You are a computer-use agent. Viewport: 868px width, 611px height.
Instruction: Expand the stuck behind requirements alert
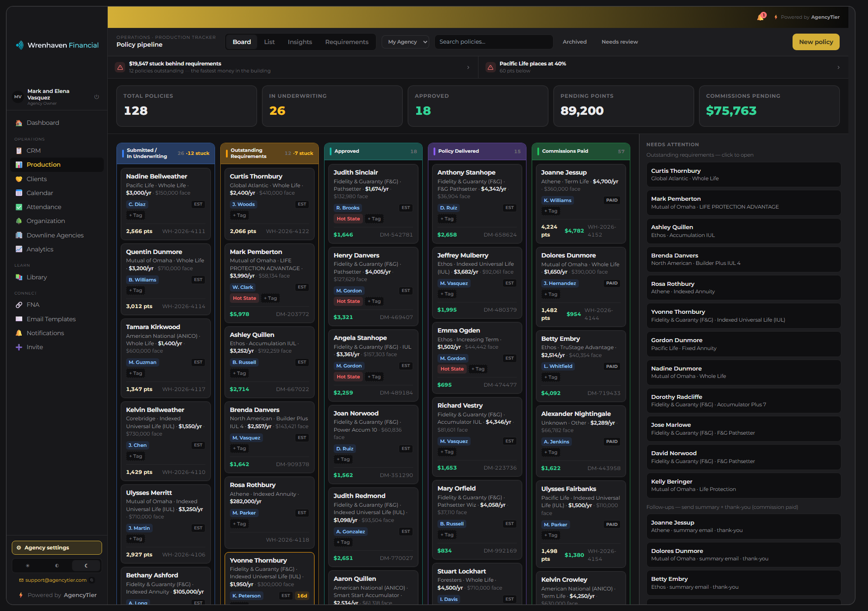(293, 67)
